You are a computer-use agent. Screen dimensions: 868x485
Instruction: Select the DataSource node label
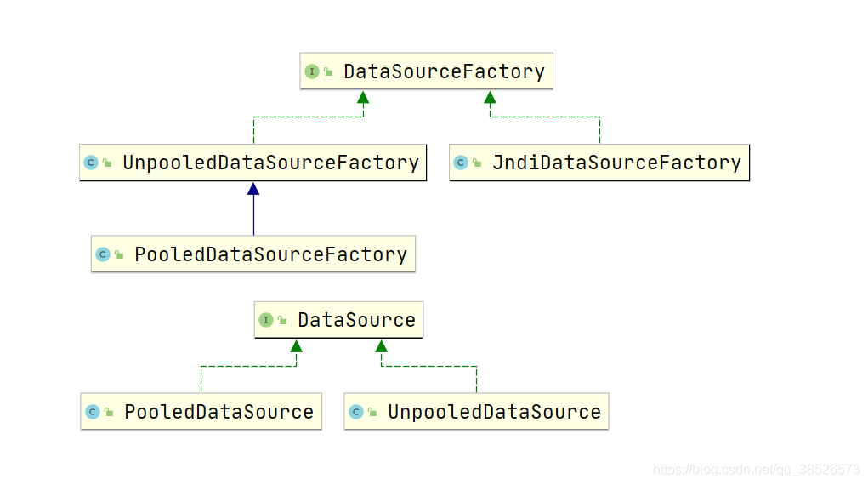[356, 321]
